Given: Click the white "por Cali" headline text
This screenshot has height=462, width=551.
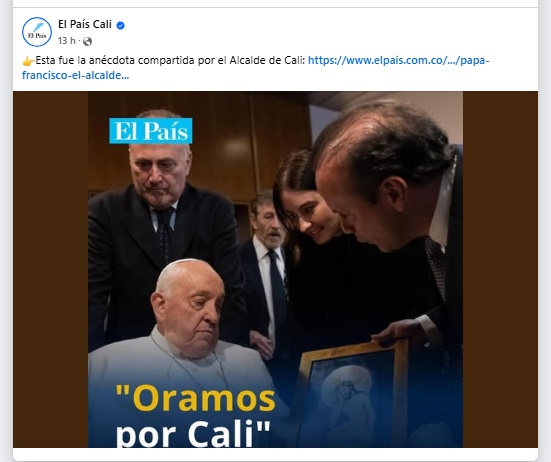Looking at the screenshot, I should 193,434.
